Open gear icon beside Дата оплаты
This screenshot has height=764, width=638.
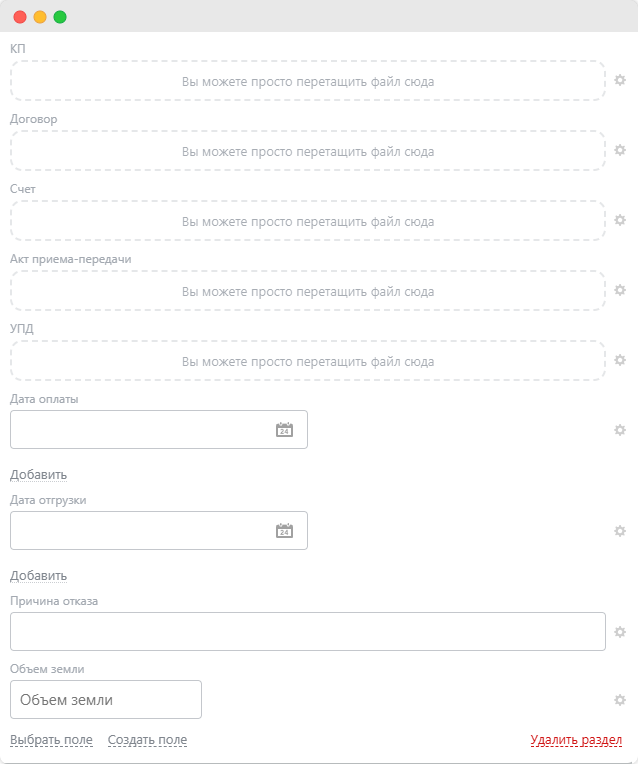[x=619, y=430]
